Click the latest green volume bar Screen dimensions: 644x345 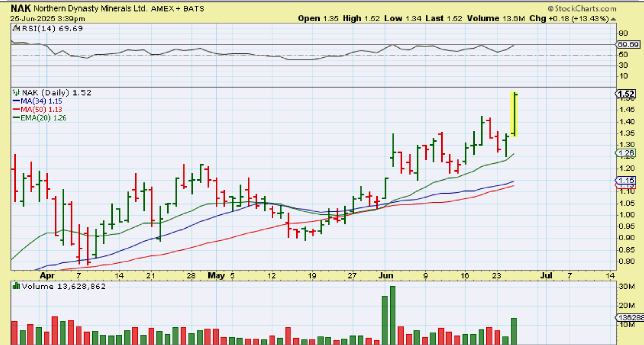514,331
